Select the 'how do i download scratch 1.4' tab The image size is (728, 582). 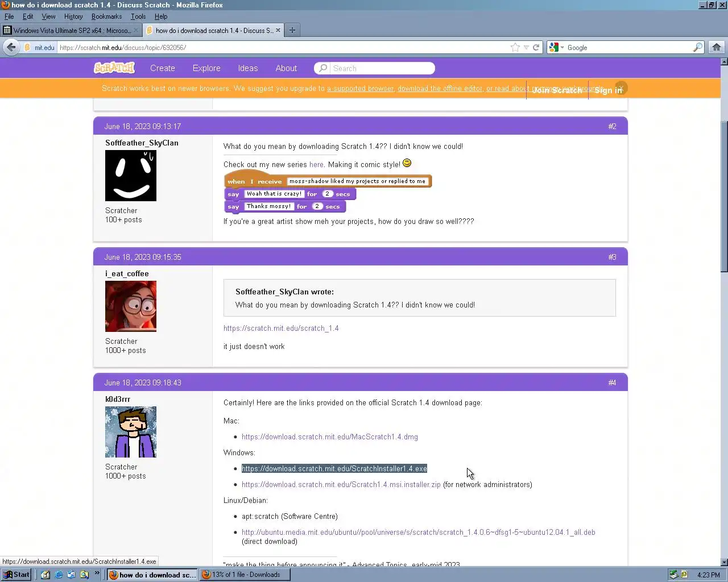point(213,30)
